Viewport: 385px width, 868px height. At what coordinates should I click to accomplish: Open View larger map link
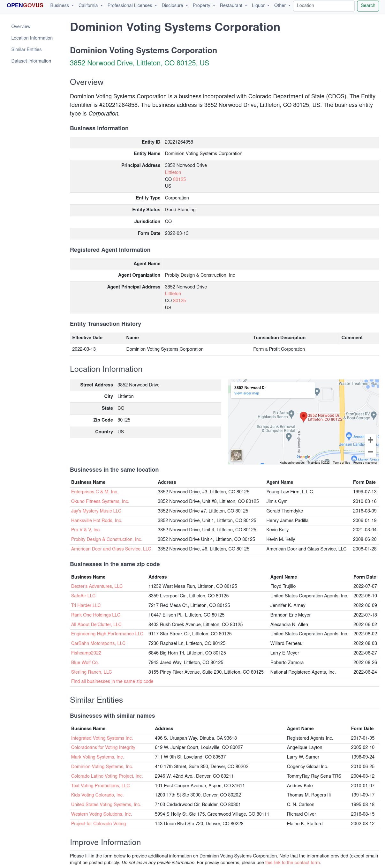pos(246,393)
